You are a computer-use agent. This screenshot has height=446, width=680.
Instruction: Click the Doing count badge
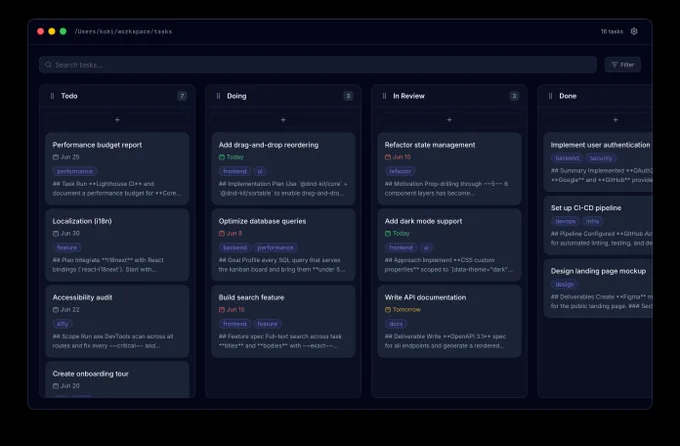[x=348, y=96]
